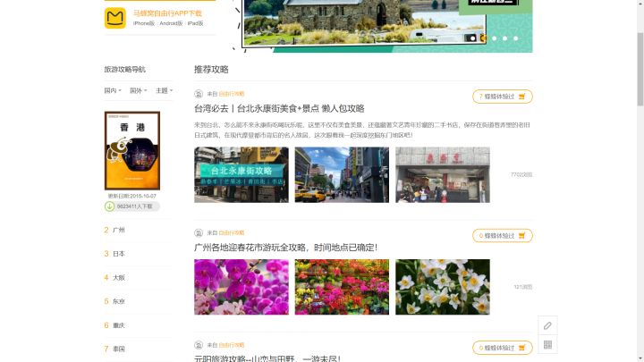Click the cart icon on the 广州花市 article's 蜂蜂体验过 button
Viewport: 644px width, 362px height.
521,236
